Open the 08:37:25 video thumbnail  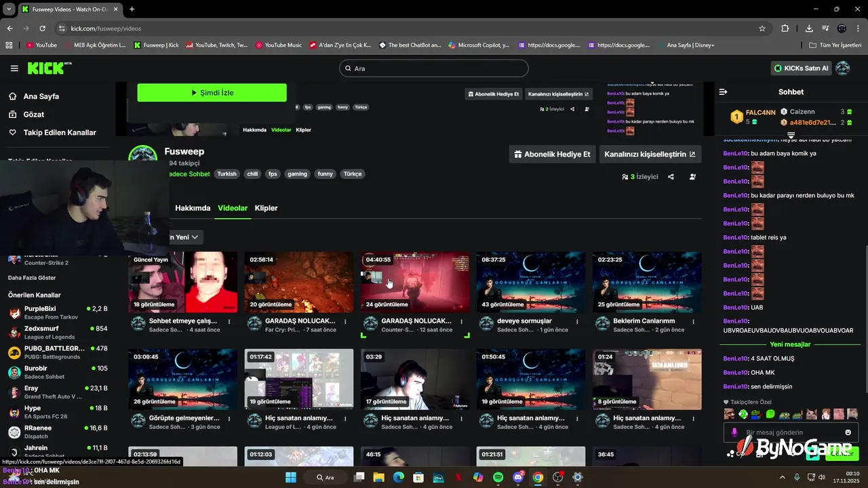531,283
